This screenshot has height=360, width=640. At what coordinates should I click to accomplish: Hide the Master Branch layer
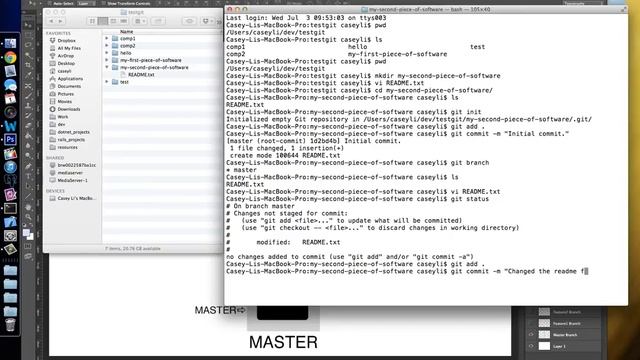click(x=531, y=335)
